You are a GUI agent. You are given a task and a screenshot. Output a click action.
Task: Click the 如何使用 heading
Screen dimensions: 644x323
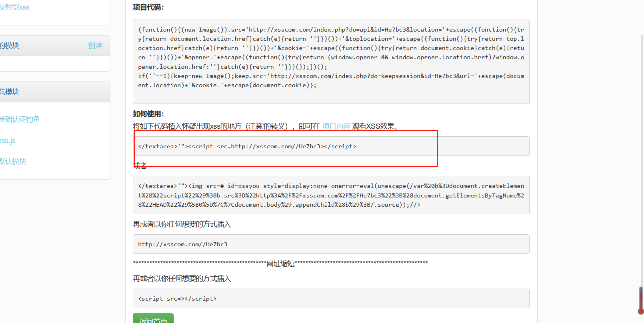click(x=148, y=114)
